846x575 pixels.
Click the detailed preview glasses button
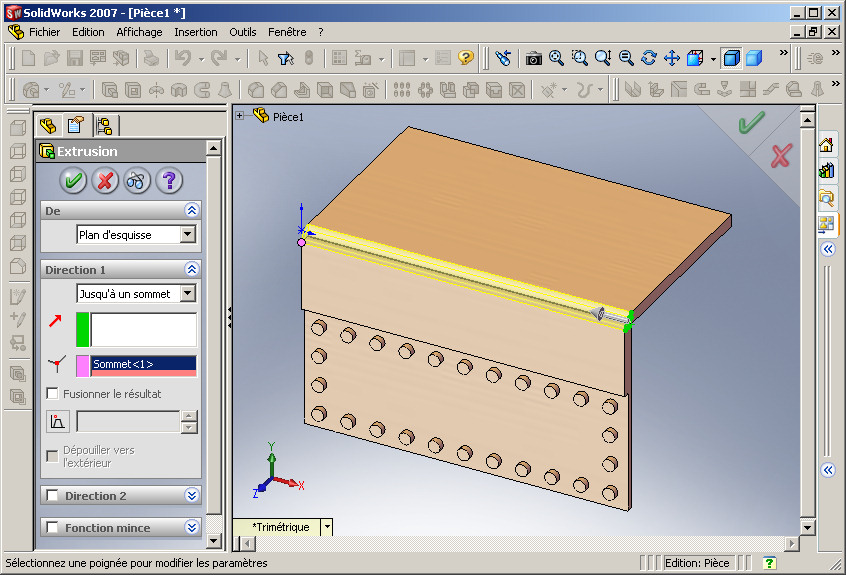point(137,180)
